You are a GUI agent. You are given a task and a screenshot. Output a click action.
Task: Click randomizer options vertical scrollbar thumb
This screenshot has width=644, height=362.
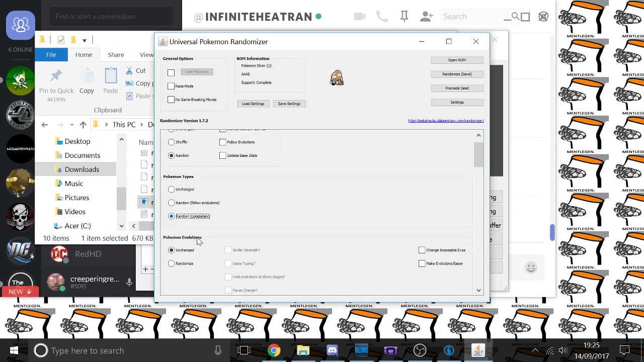click(478, 154)
